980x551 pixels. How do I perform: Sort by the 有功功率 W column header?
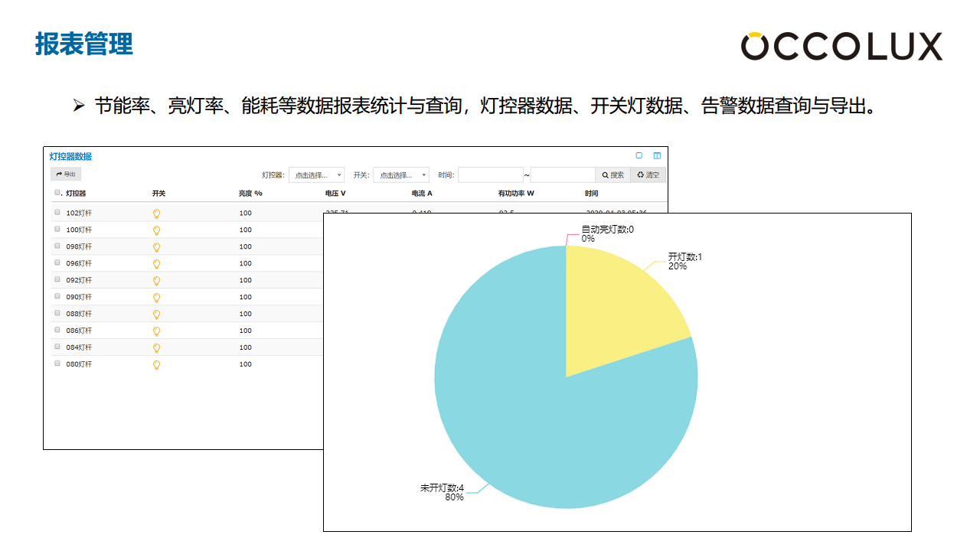pyautogui.click(x=516, y=194)
